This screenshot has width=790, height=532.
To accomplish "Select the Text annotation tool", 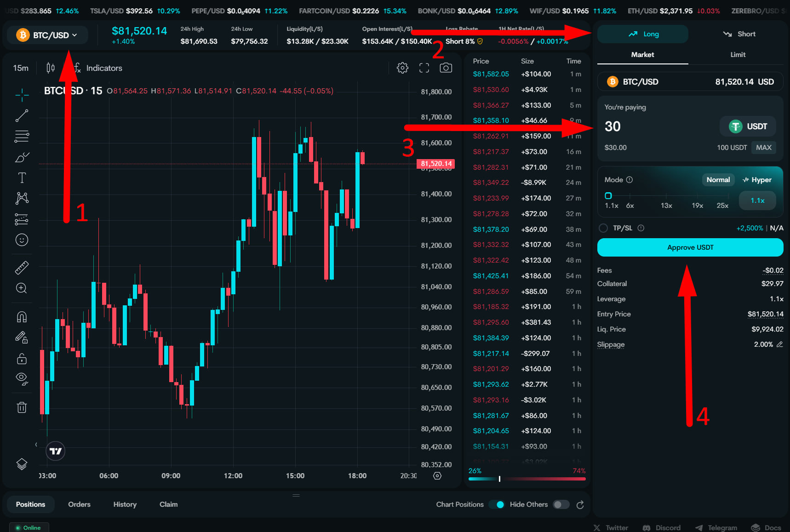I will 22,178.
